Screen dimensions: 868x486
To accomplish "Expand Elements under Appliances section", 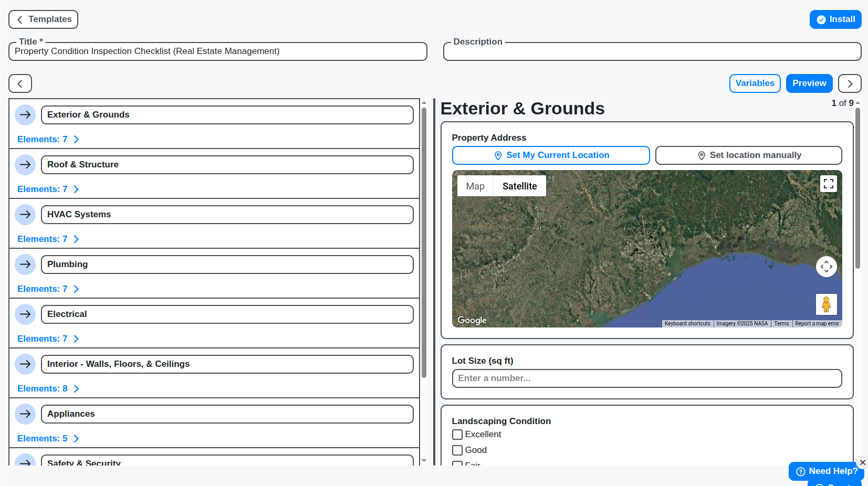I will pos(48,438).
